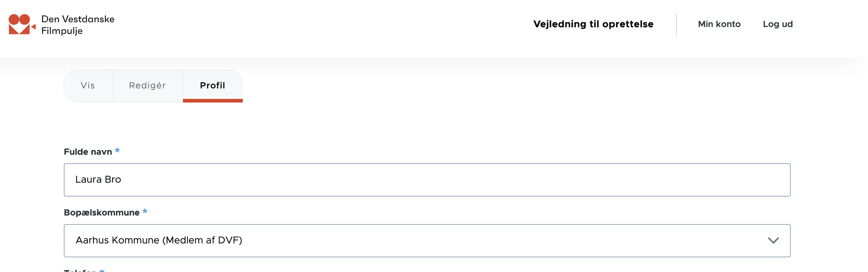This screenshot has height=272, width=868.
Task: Select the Aarhus Kommune (Medlem af DVF) value
Action: click(159, 240)
